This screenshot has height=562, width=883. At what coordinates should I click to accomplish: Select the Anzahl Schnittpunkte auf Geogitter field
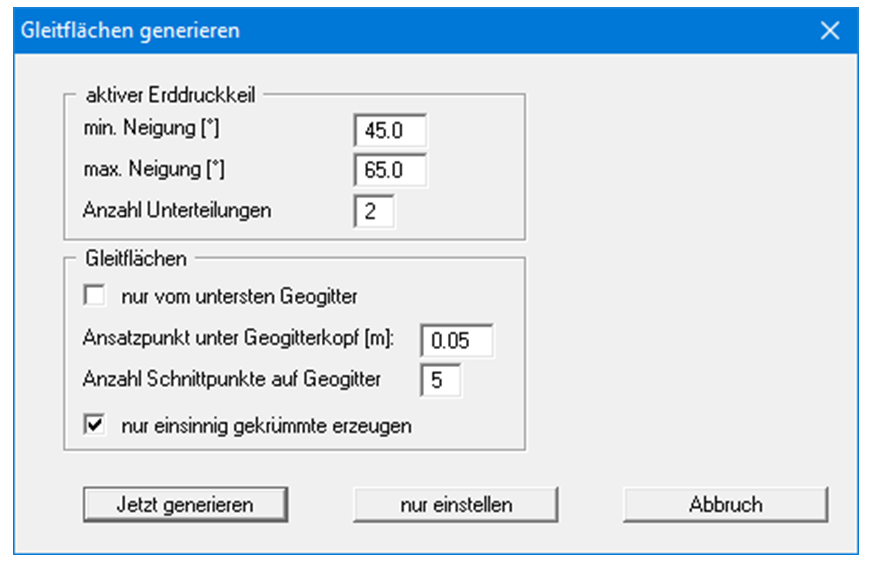(x=441, y=380)
